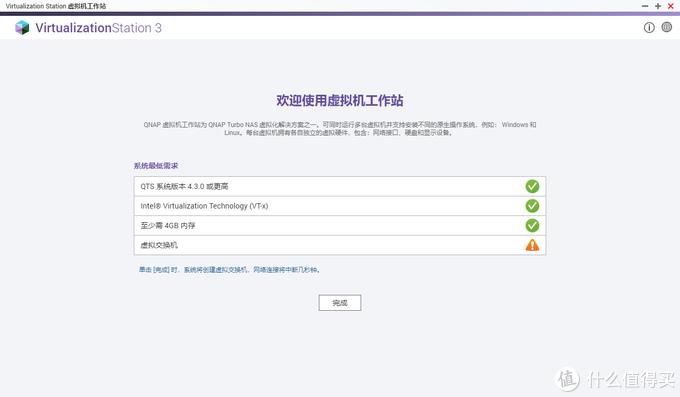Select Intel® Virtualization Technology (VT-x) text
The height and width of the screenshot is (397, 680).
click(x=204, y=206)
